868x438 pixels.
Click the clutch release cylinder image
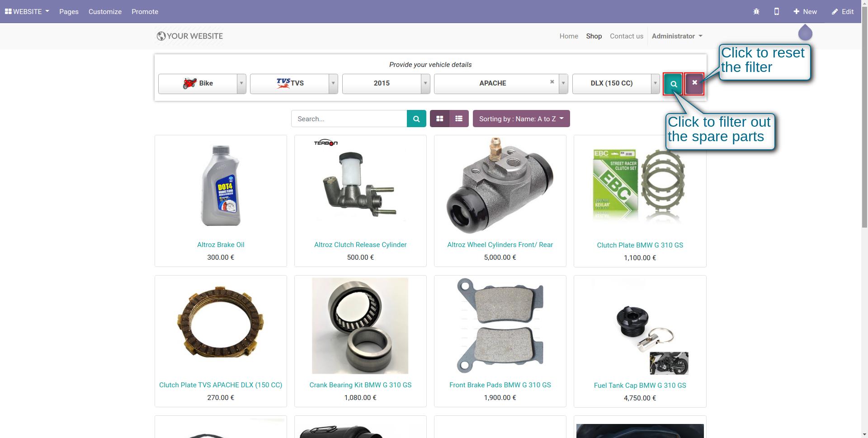tap(360, 186)
